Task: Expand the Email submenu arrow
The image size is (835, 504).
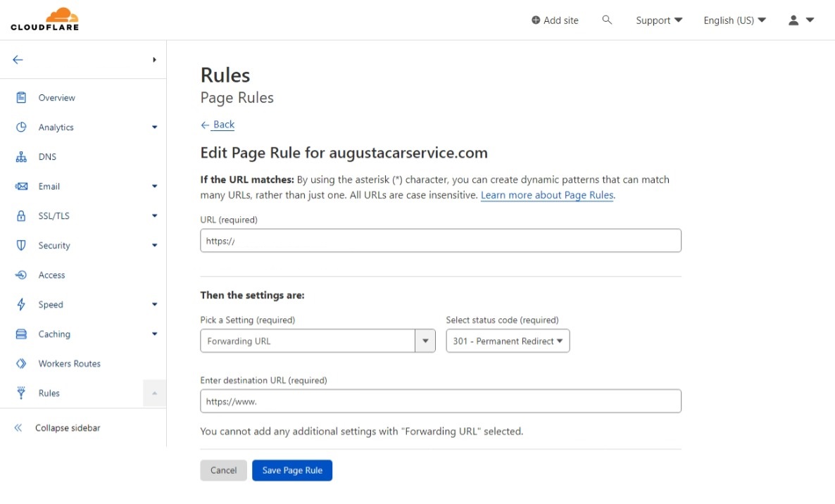Action: [x=154, y=187]
